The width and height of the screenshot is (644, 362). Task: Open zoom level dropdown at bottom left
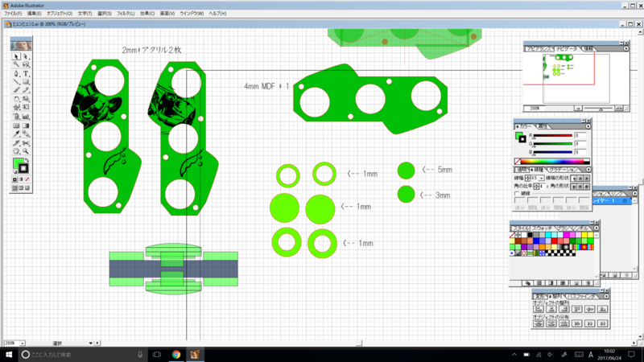tap(23, 343)
